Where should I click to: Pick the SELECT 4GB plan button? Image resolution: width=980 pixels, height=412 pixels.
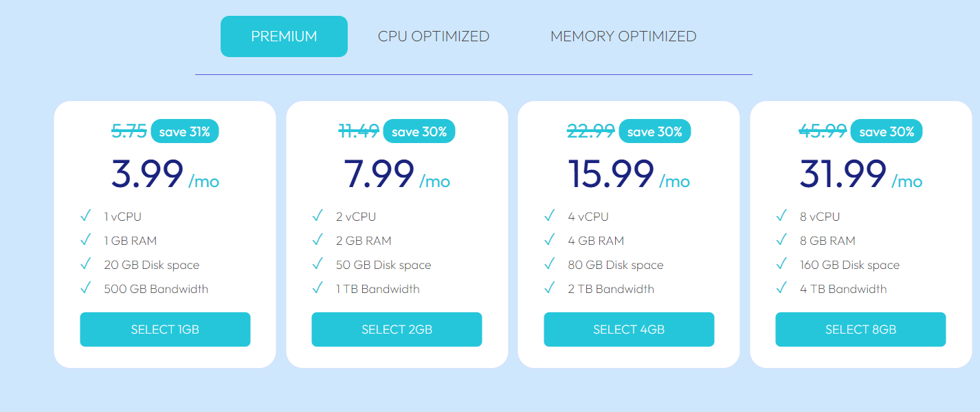click(x=629, y=329)
